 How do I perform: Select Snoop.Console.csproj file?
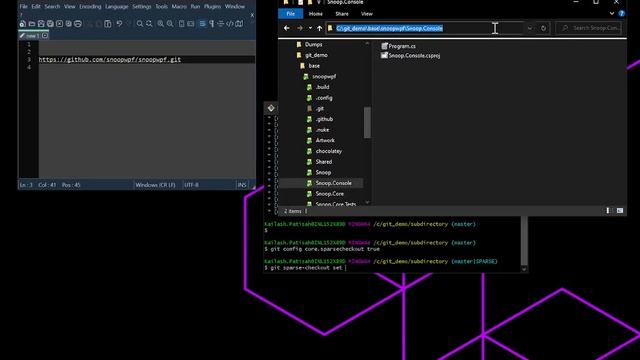[x=410, y=56]
